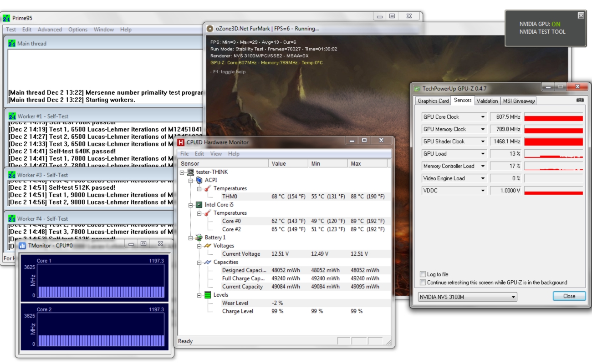Click the GPU-Z title bar icon
Screen dimensions: 592x364
pos(417,89)
